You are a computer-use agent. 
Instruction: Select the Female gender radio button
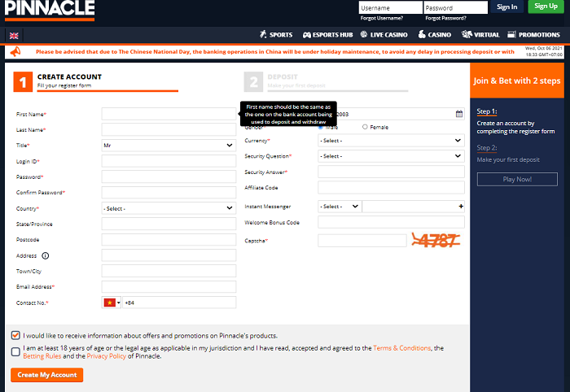[x=365, y=128]
